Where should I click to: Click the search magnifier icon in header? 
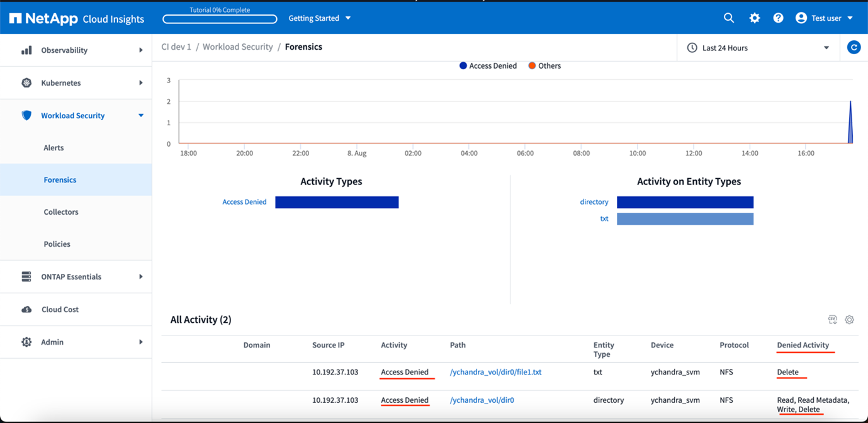point(728,18)
